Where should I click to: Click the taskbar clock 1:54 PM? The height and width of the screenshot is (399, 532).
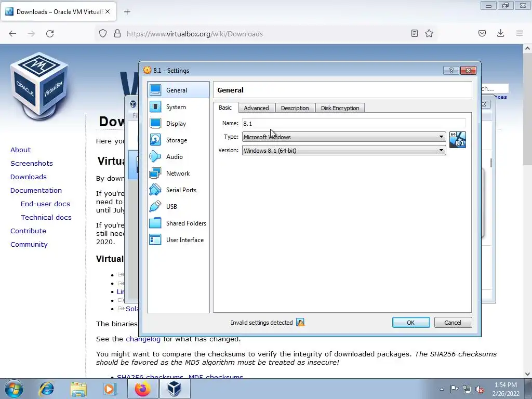[x=506, y=389]
